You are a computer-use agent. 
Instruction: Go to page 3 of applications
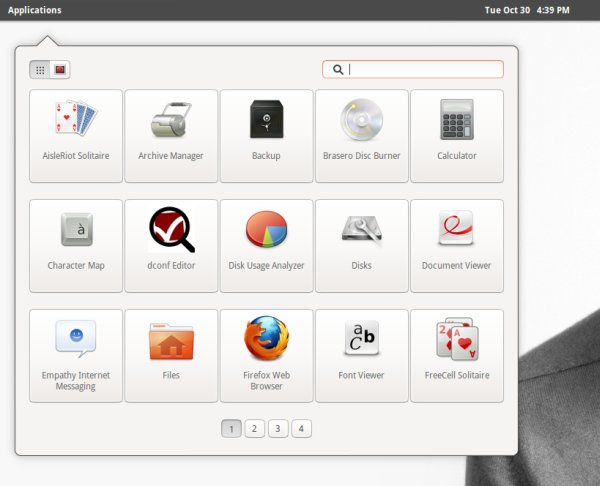(278, 429)
